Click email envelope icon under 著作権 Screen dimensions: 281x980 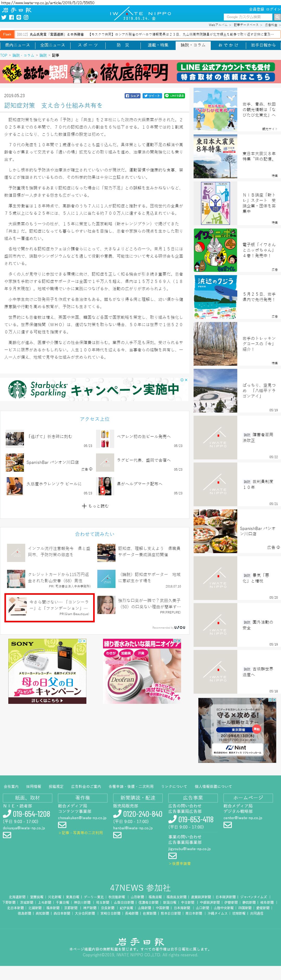[x=62, y=824]
